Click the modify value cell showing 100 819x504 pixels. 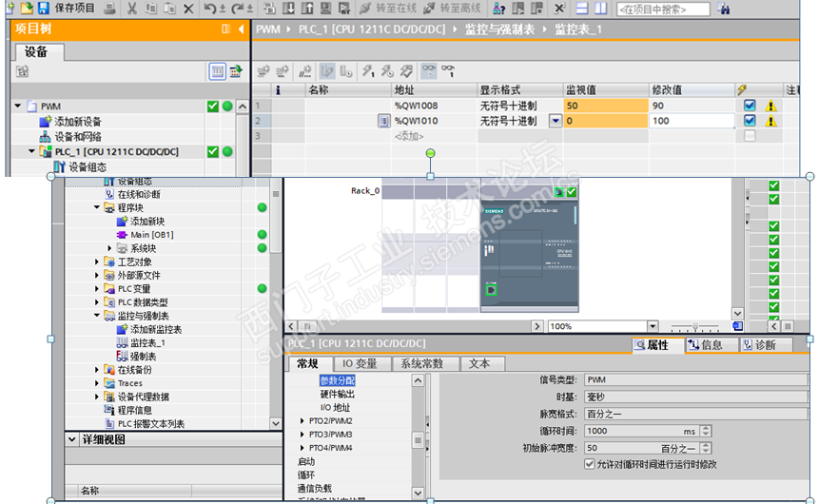691,121
